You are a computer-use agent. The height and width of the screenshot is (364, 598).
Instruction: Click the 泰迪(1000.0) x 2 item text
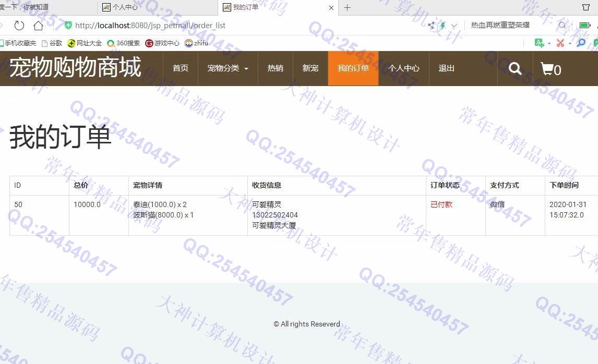pos(160,204)
